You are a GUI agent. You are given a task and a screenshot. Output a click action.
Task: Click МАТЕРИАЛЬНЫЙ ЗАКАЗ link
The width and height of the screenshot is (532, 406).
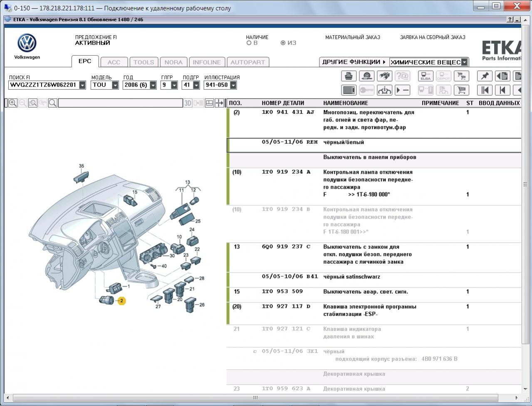click(353, 37)
